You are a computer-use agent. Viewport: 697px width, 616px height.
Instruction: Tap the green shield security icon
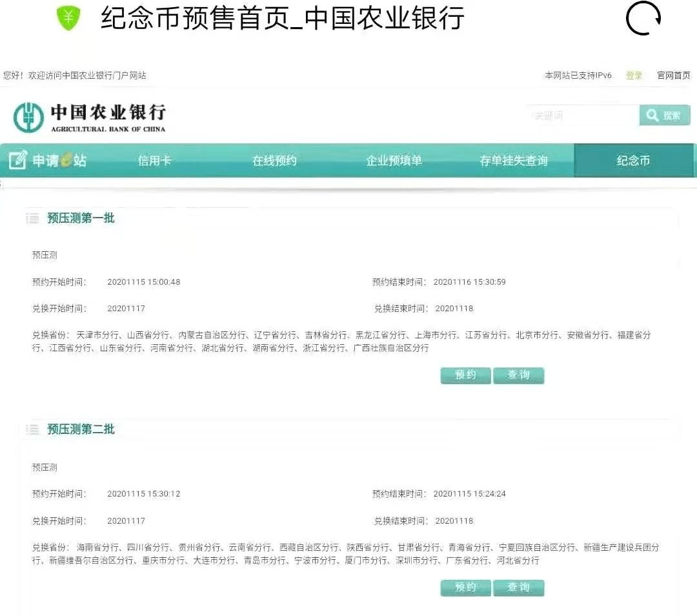click(x=68, y=18)
